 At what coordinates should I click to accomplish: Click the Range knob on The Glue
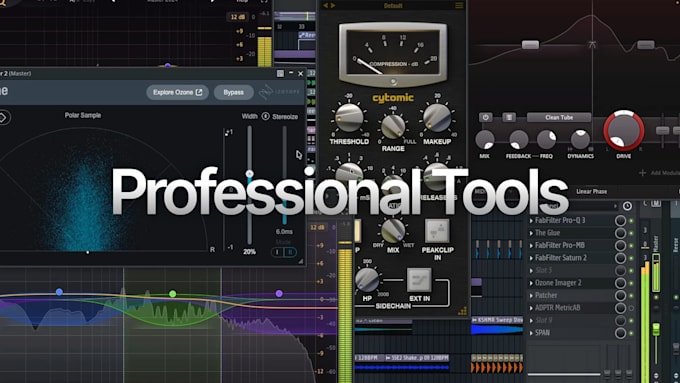coord(393,126)
